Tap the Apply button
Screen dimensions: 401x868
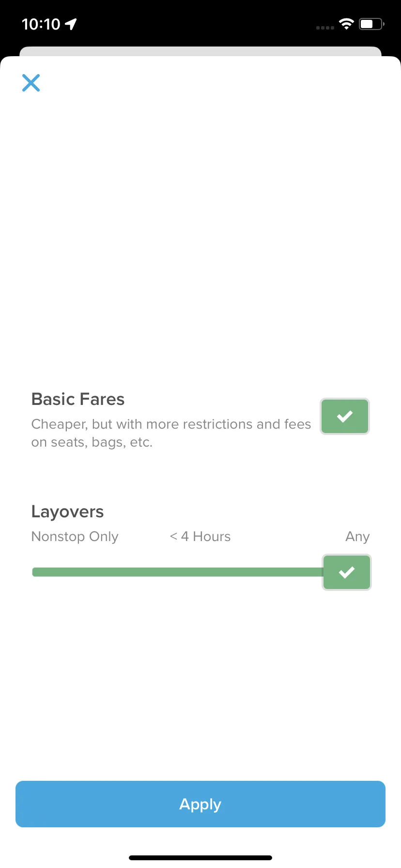click(x=200, y=804)
